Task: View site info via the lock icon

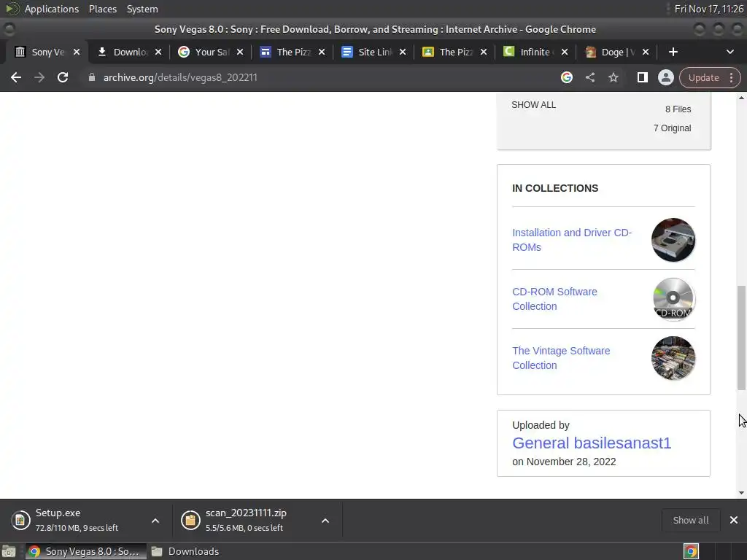Action: tap(92, 77)
